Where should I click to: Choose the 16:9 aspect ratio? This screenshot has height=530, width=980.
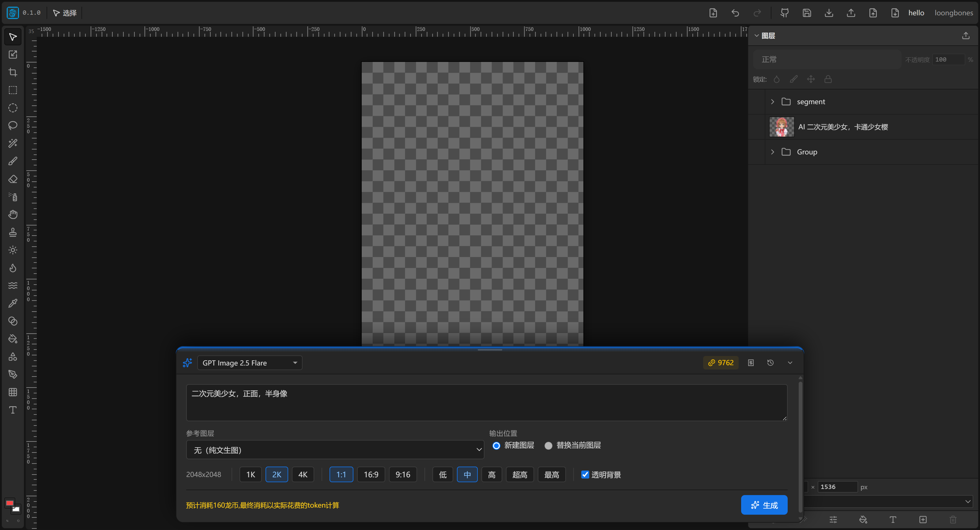[x=371, y=475]
